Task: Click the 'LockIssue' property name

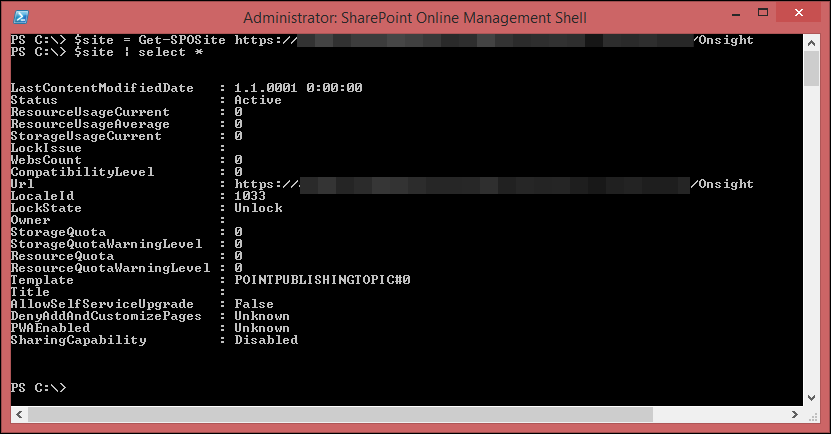Action: pos(46,148)
